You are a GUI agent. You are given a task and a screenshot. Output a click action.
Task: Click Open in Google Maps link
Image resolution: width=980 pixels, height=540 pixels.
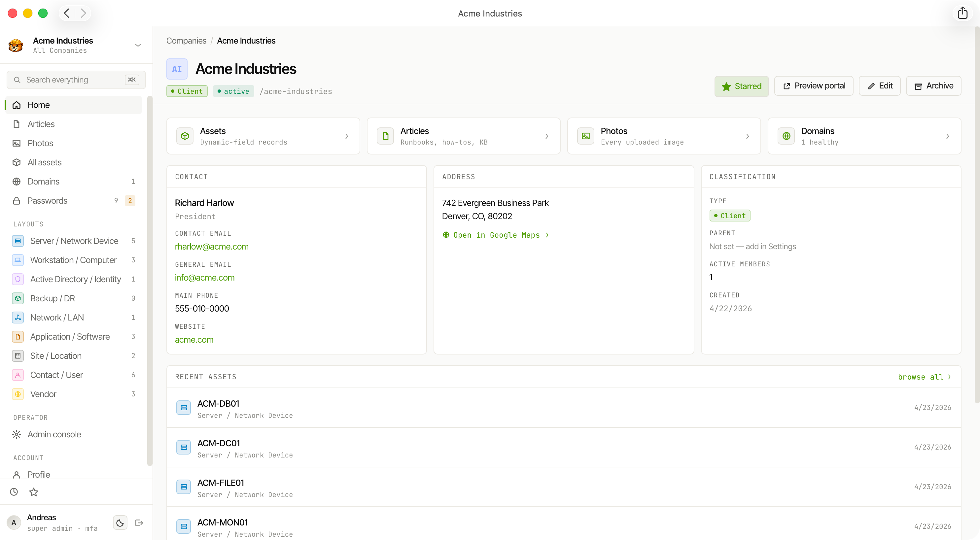(496, 235)
